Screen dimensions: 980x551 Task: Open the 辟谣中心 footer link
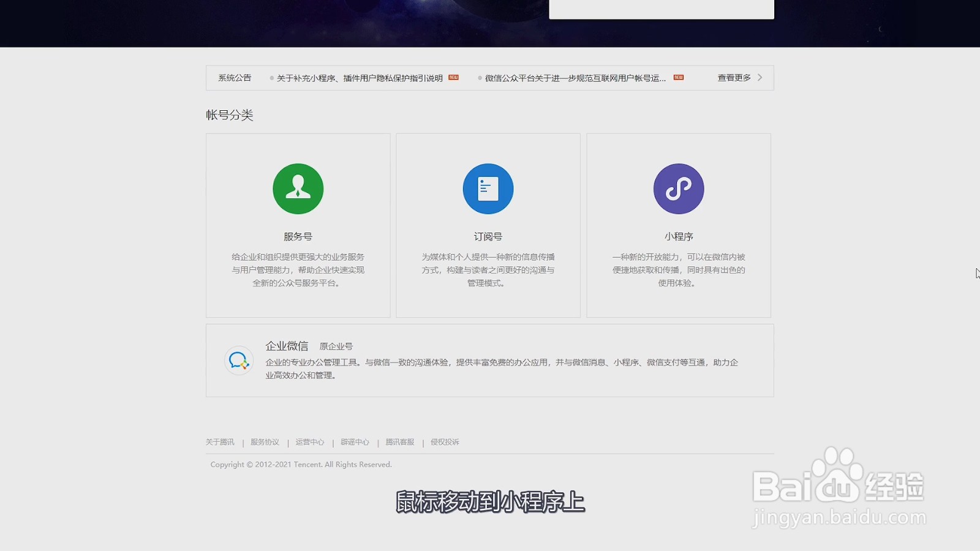pyautogui.click(x=356, y=441)
